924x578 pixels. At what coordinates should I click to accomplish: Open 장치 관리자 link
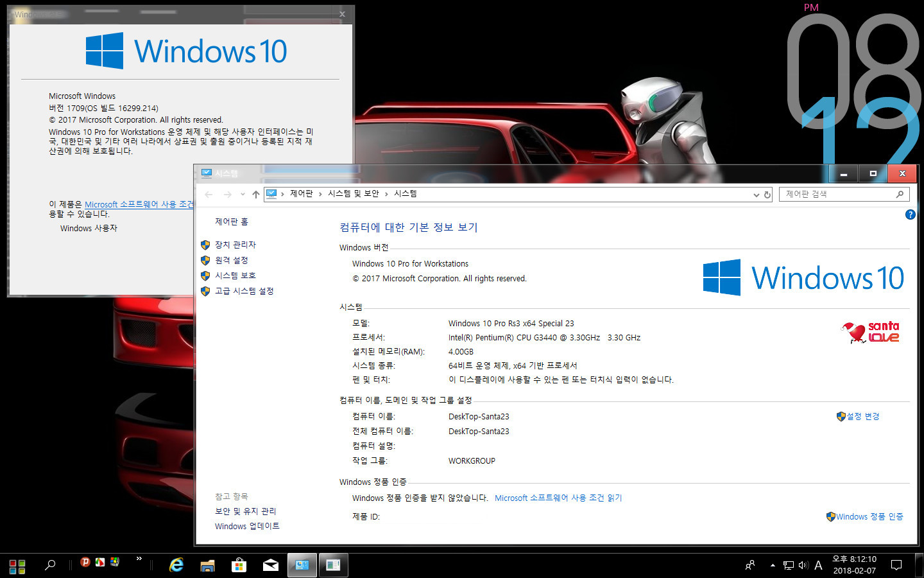(x=235, y=245)
